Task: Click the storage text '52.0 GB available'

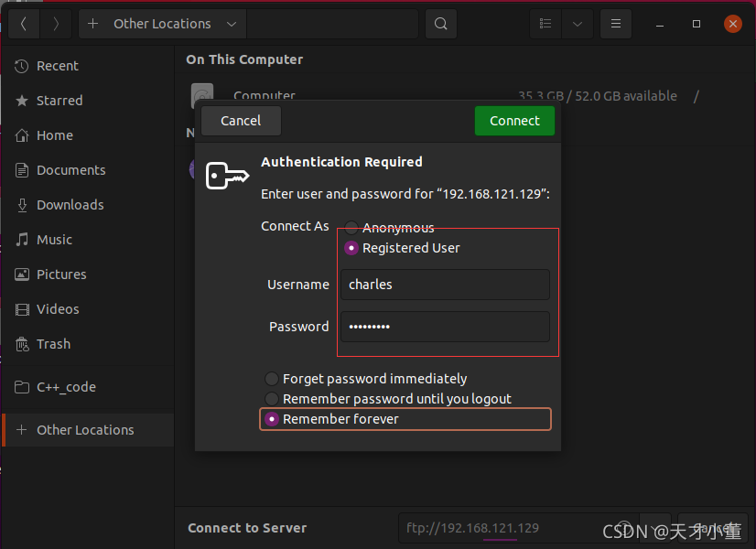Action: pos(626,96)
